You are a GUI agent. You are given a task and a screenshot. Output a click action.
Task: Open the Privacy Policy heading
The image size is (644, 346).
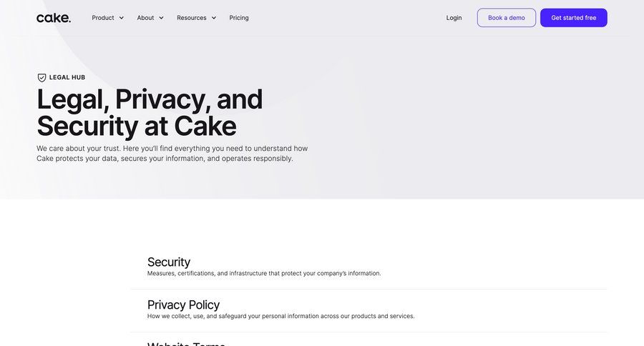(x=183, y=305)
